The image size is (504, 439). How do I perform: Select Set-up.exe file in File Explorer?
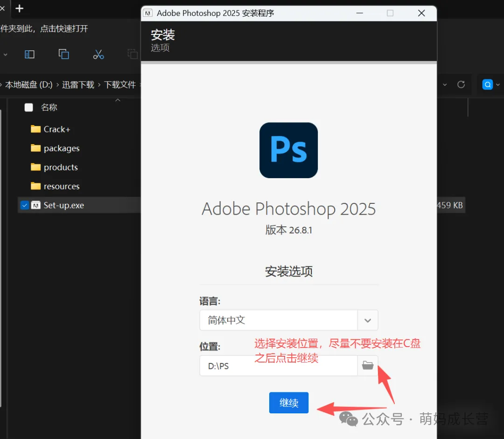63,205
